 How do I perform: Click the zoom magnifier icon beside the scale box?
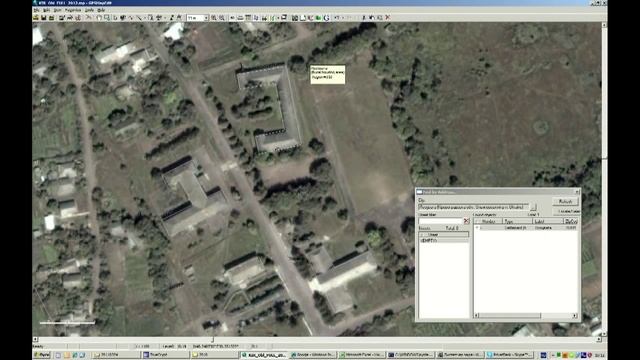(x=213, y=18)
